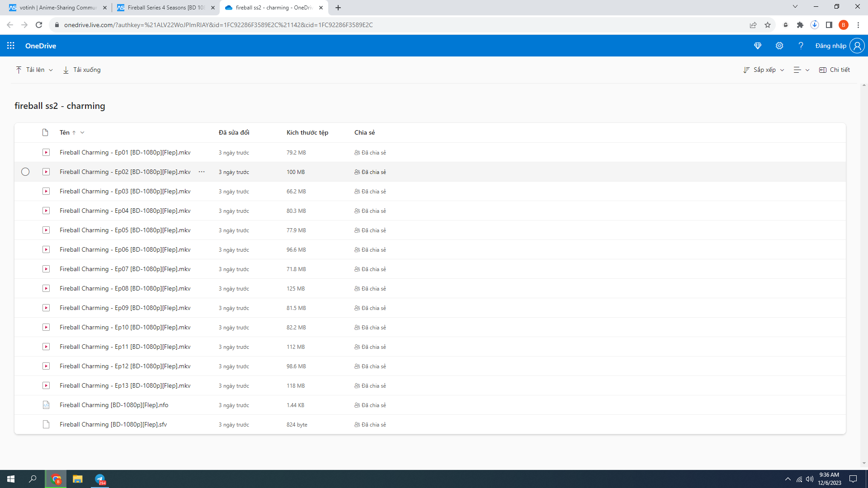Click the Chi tiết details pane icon
Viewport: 868px width, 488px height.
pyautogui.click(x=823, y=70)
